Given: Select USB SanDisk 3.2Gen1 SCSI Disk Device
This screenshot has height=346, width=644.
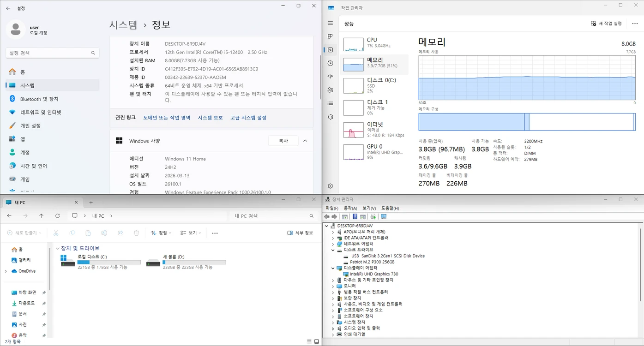Looking at the screenshot, I should pos(384,256).
